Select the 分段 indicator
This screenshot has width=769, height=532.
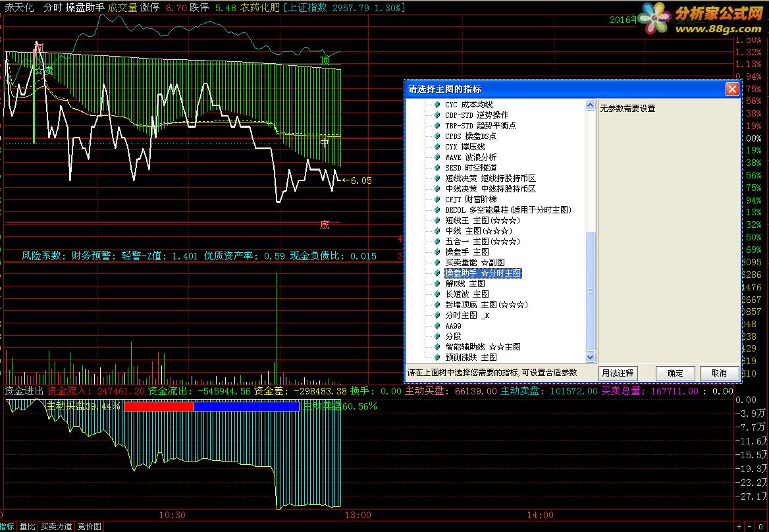click(453, 336)
